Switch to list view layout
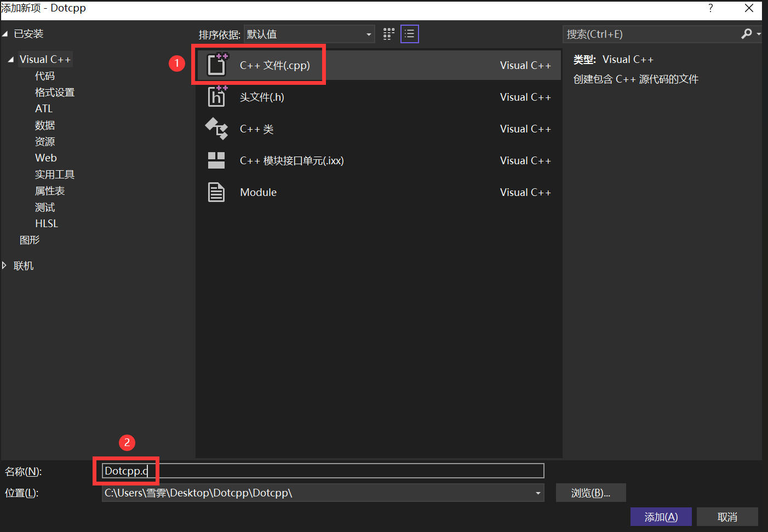This screenshot has height=532, width=768. (x=410, y=34)
